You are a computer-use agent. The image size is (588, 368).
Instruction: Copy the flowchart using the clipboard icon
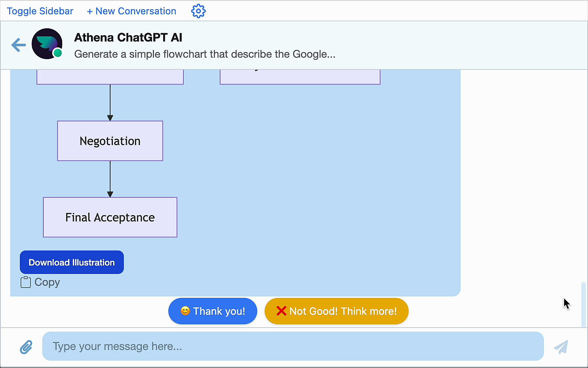(25, 282)
